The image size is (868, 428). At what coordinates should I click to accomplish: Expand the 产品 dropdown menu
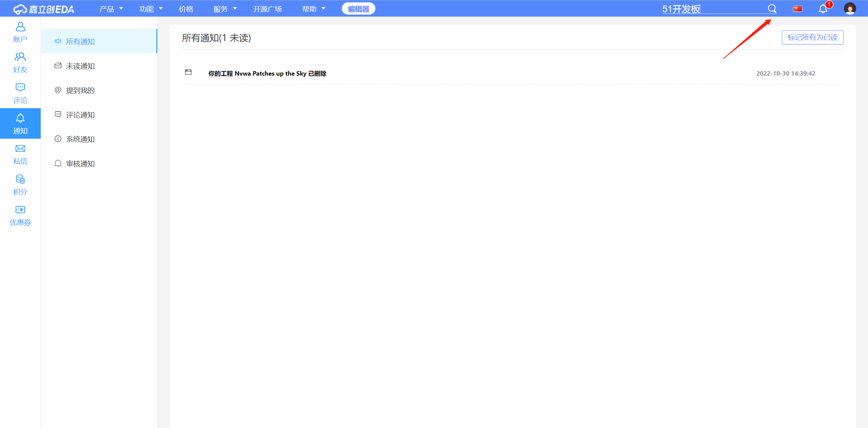[111, 9]
